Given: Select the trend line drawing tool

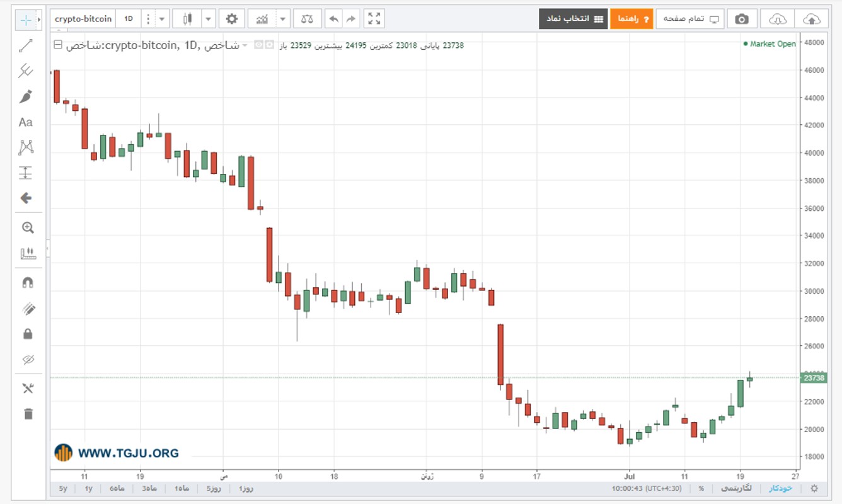Looking at the screenshot, I should click(x=26, y=45).
